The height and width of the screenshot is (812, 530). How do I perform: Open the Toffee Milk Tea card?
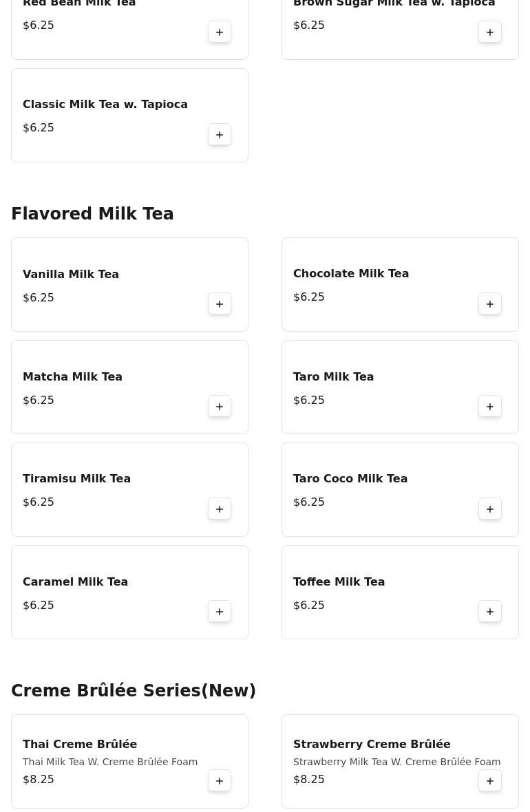pyautogui.click(x=339, y=581)
